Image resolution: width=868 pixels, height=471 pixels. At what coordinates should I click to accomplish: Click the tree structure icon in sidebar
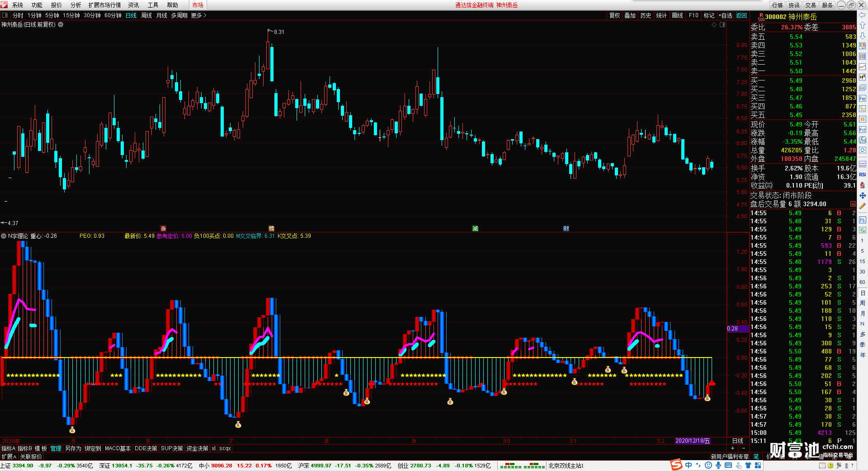tap(863, 109)
